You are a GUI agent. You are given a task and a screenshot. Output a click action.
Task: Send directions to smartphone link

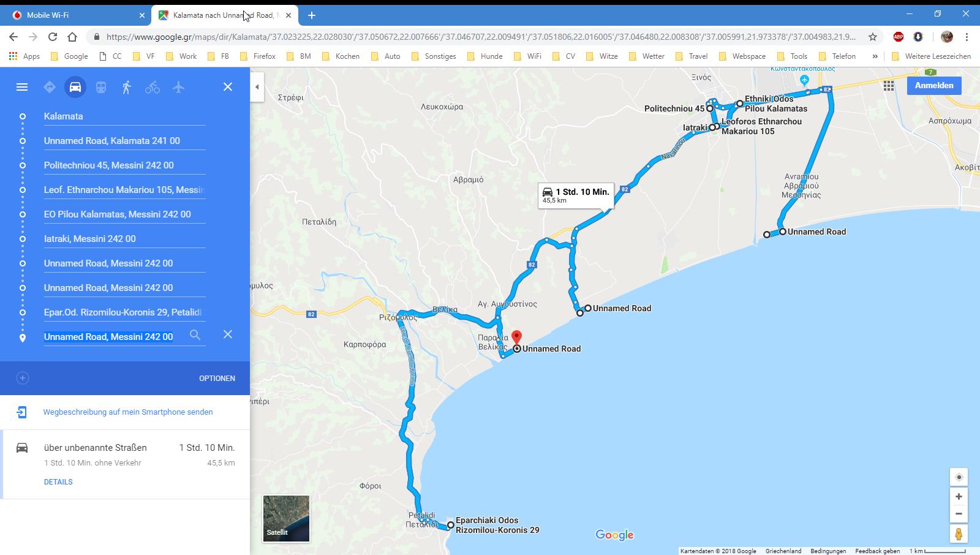tap(128, 412)
